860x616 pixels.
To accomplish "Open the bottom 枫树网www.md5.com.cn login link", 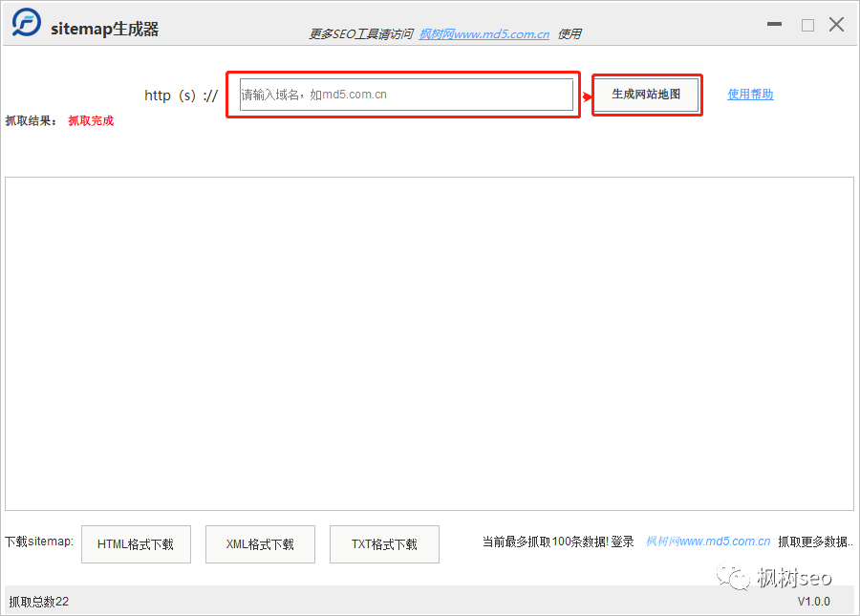I will [708, 542].
